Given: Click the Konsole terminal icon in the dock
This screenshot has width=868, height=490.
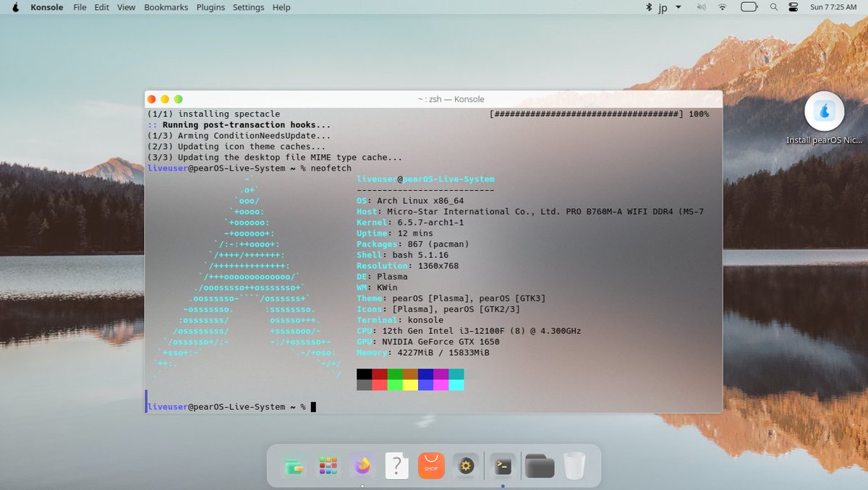Looking at the screenshot, I should pos(503,466).
